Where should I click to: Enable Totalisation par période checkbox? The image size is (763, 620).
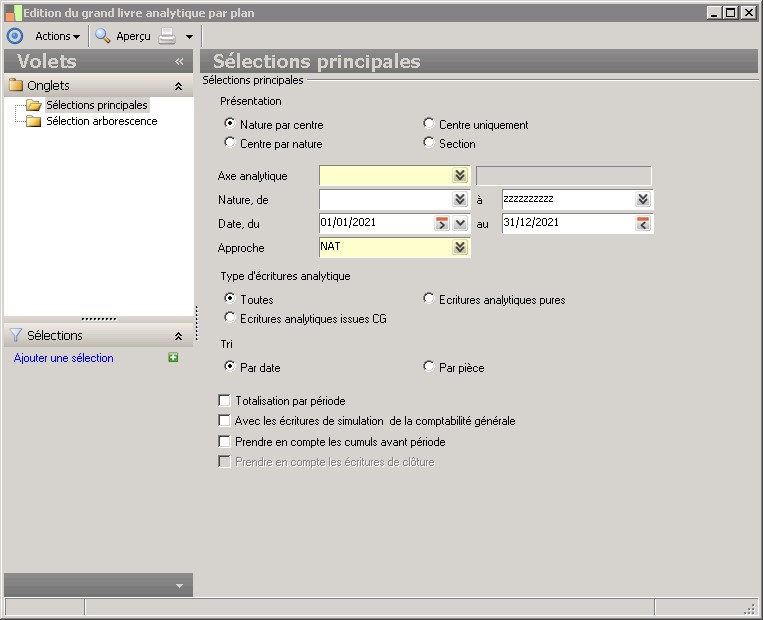tap(224, 401)
